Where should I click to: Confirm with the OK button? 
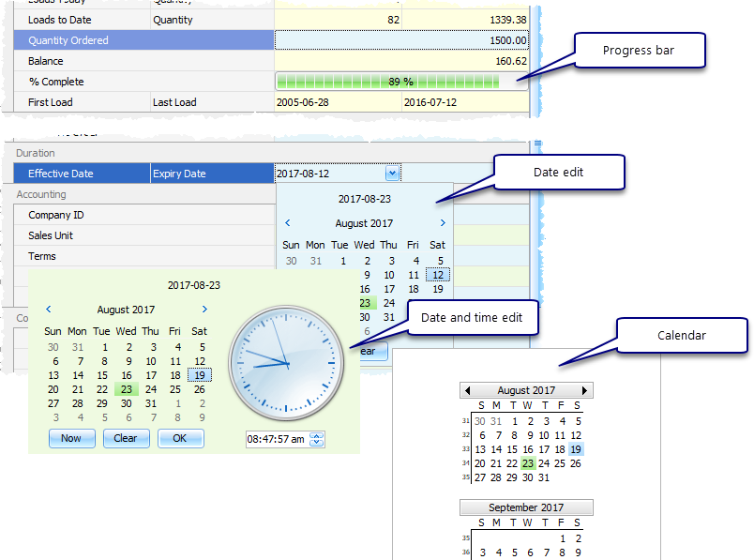click(180, 438)
